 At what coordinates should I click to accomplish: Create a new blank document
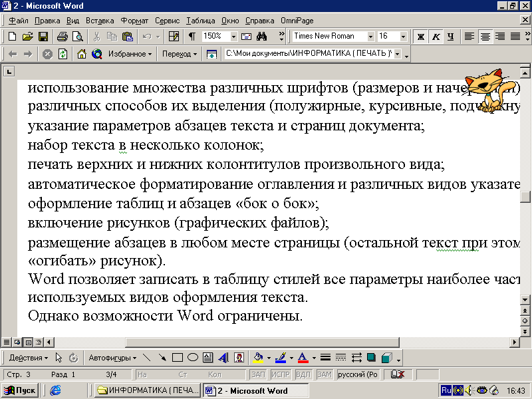(13, 37)
